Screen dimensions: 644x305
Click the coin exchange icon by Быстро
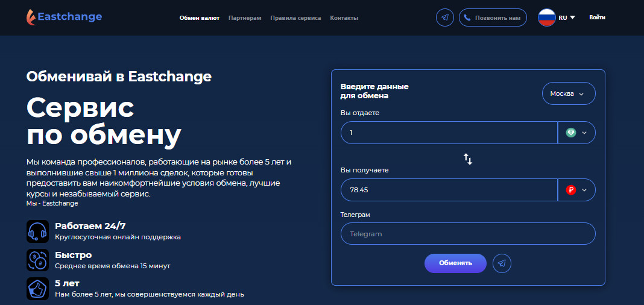coord(37,260)
